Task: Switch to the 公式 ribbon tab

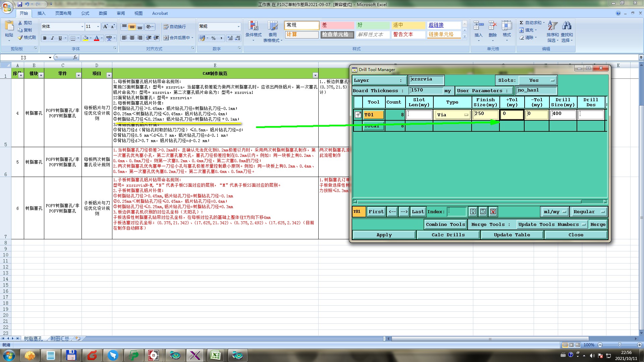Action: [85, 13]
